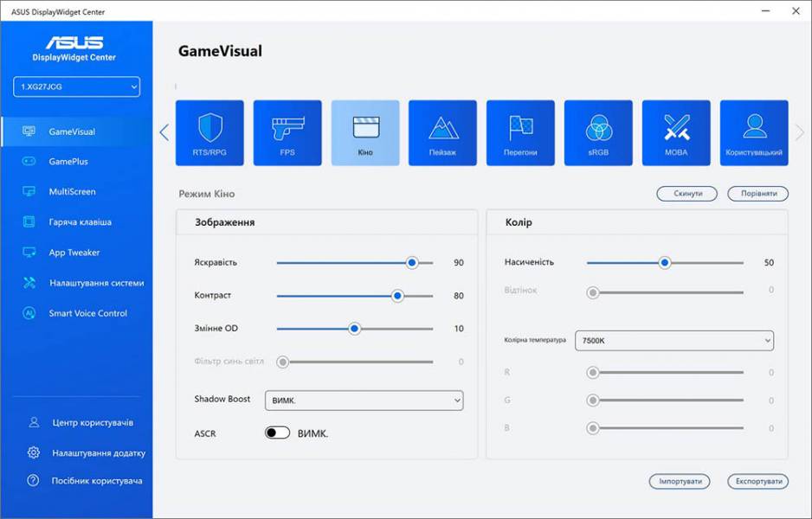Select the Користувацький user mode tile
Screen dimensions: 812x519
coord(754,133)
